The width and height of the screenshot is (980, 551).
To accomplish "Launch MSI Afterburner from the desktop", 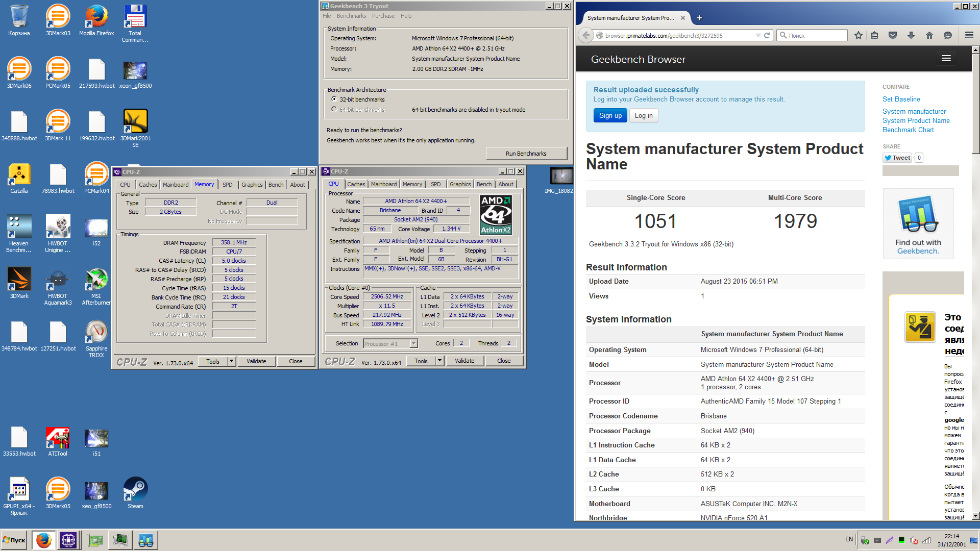I will coord(96,286).
